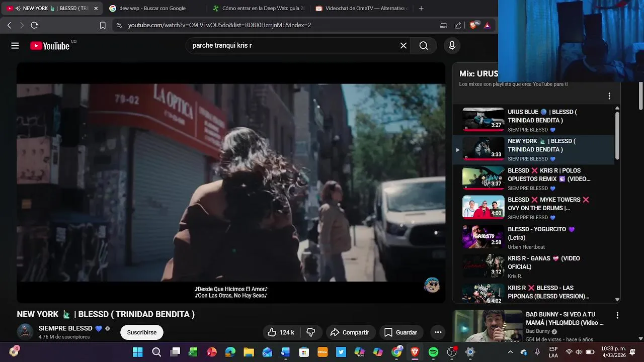
Task: Open Excel from the taskbar
Action: point(193,352)
